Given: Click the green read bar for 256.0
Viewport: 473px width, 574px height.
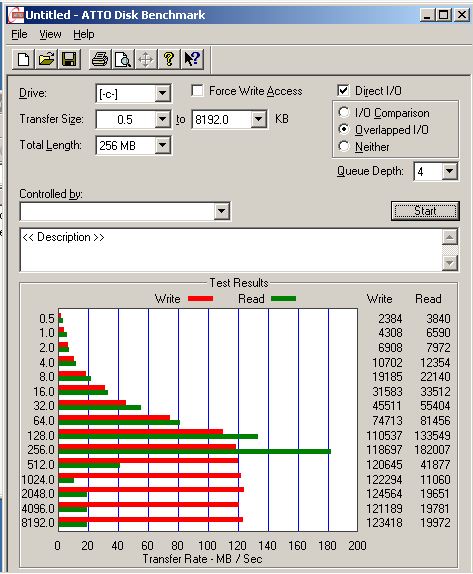Looking at the screenshot, I should tap(195, 452).
